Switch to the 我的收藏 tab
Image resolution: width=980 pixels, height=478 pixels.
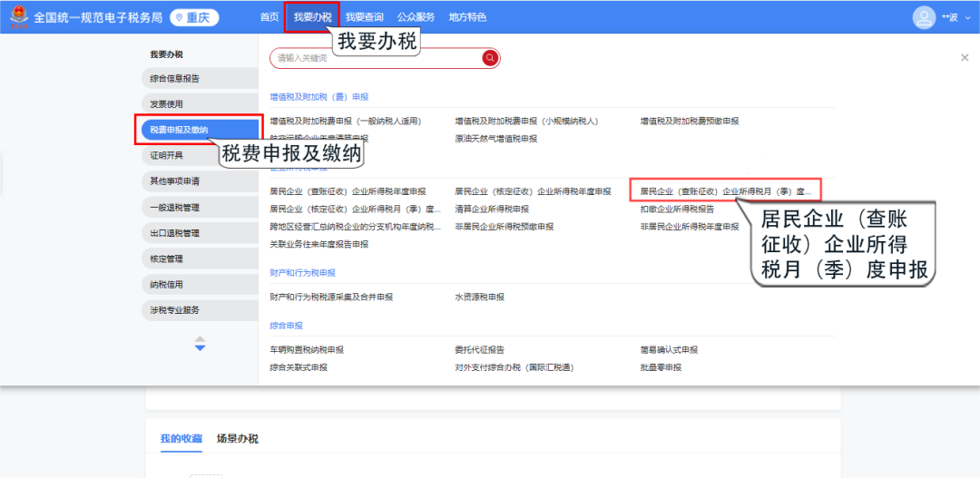pyautogui.click(x=181, y=439)
